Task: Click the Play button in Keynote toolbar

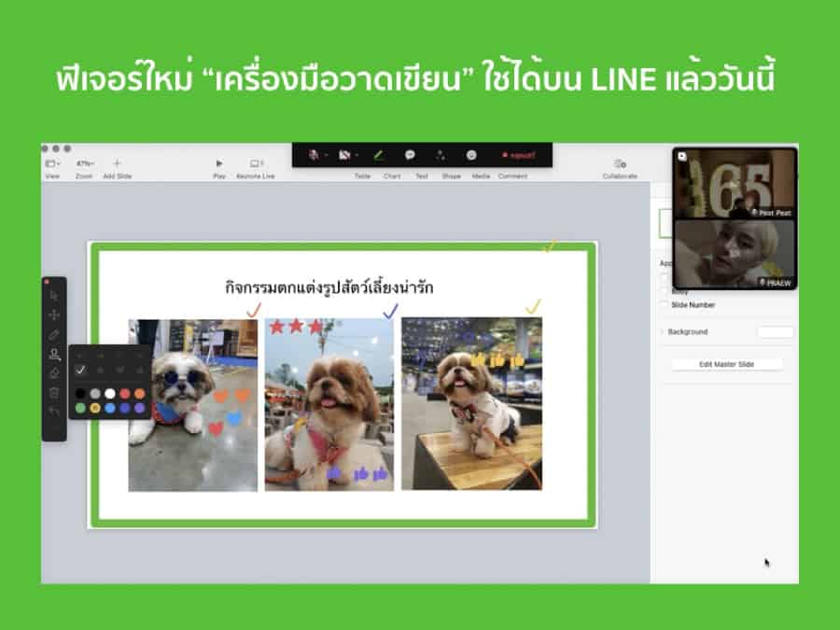Action: click(x=219, y=163)
